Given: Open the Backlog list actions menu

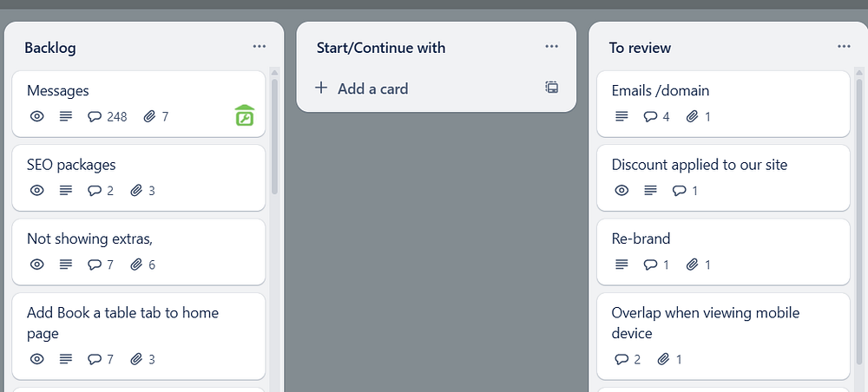Looking at the screenshot, I should (x=260, y=47).
